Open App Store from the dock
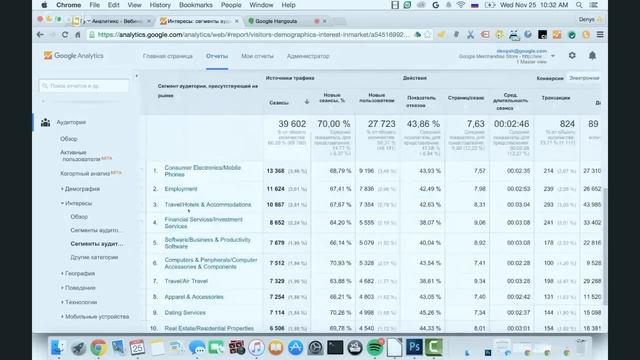This screenshot has width=640, height=360. 296,347
